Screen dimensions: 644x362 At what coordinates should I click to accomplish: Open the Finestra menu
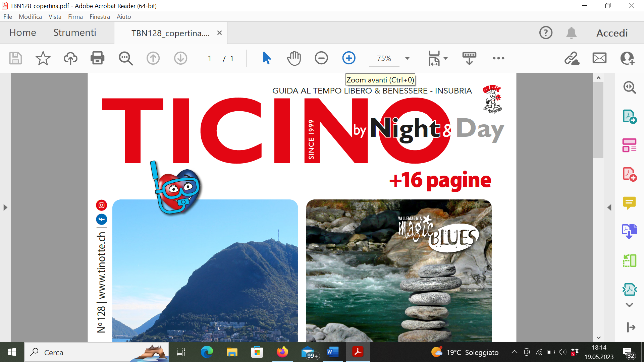(x=100, y=17)
